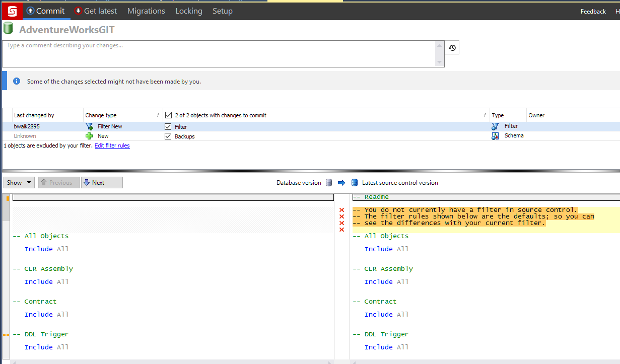This screenshot has height=364, width=620.
Task: Sort by the Change type column header
Action: pyautogui.click(x=101, y=115)
